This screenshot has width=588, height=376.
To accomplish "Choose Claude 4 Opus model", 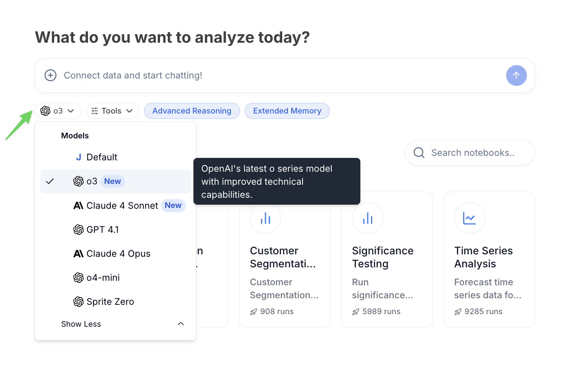I will point(116,254).
